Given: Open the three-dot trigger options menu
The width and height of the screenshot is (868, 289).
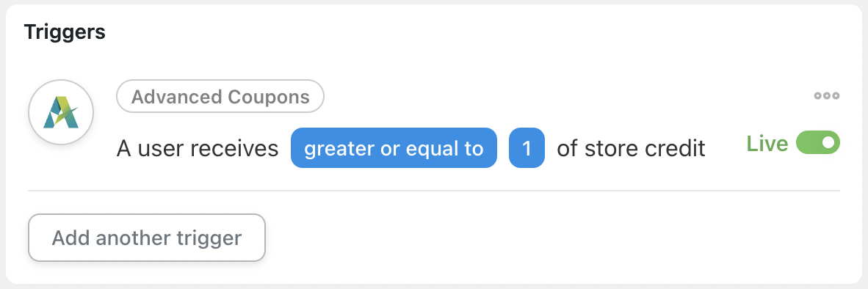Looking at the screenshot, I should pyautogui.click(x=826, y=96).
